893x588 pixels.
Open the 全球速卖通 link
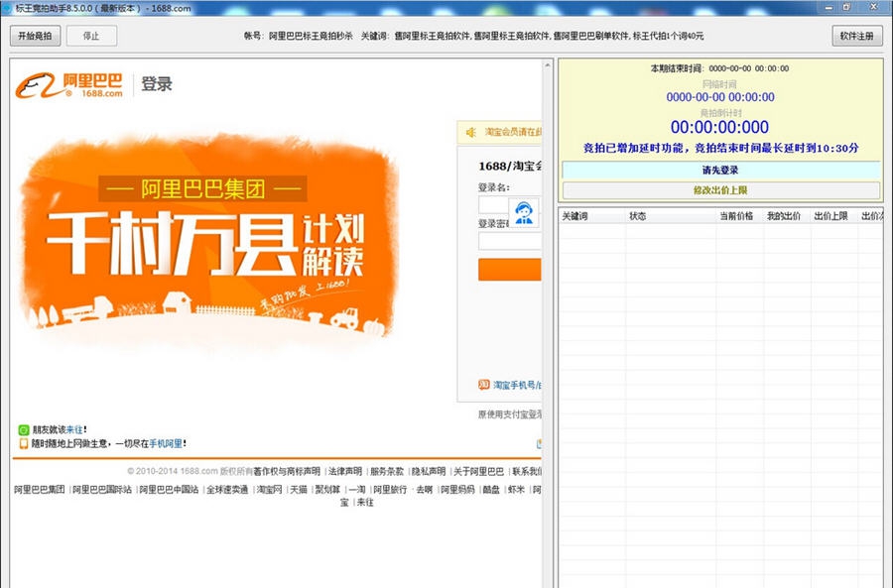click(x=227, y=490)
